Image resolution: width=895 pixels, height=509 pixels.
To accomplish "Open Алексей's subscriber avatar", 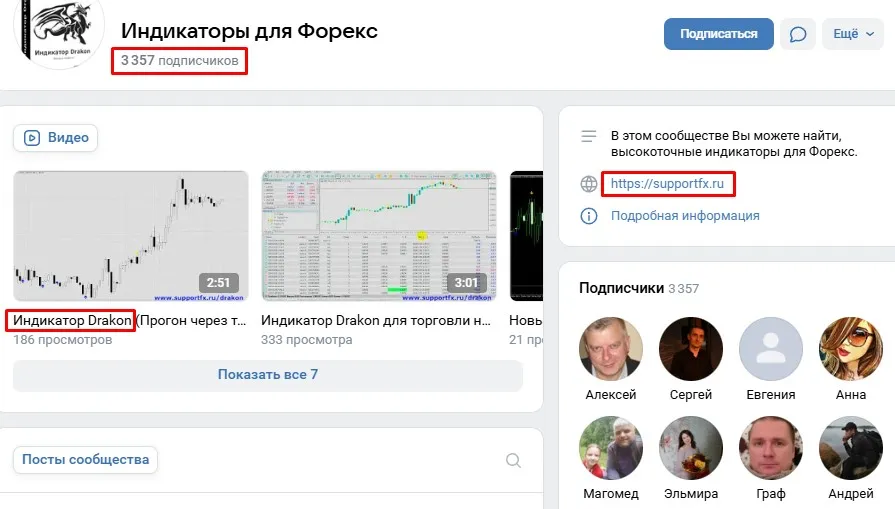I will [611, 349].
